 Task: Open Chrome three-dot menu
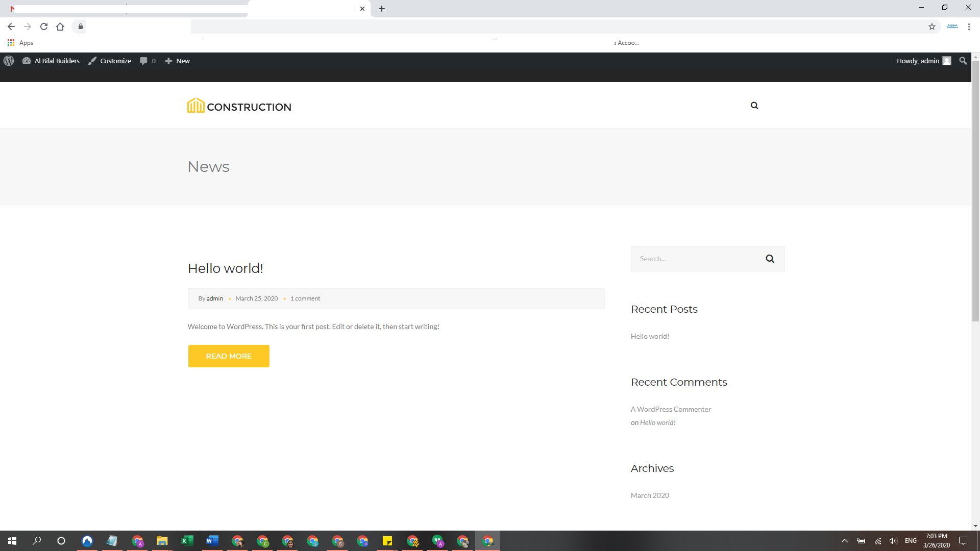[x=969, y=27]
